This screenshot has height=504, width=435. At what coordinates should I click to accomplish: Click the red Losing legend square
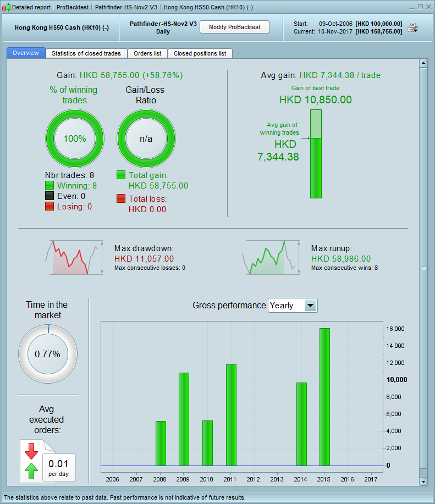[x=49, y=206]
